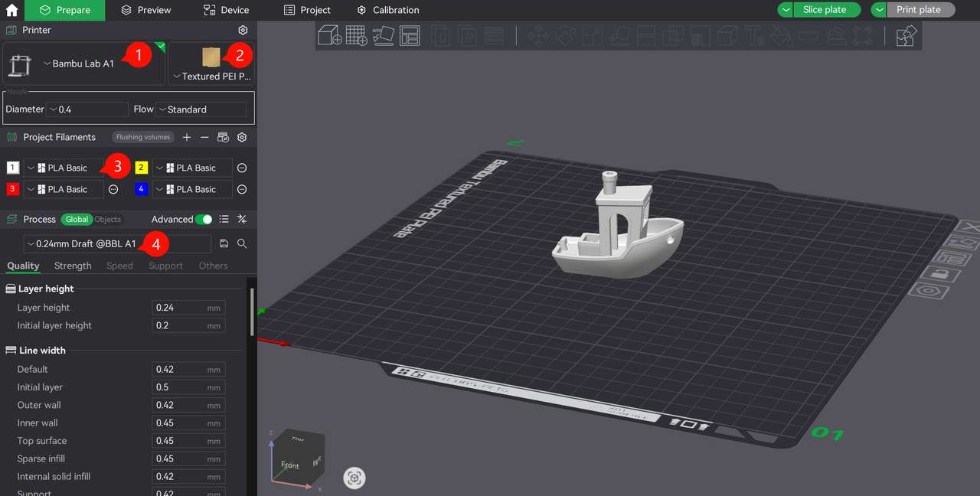Click the Arrange all objects icon
Screen dimensions: 980x496
[410, 36]
